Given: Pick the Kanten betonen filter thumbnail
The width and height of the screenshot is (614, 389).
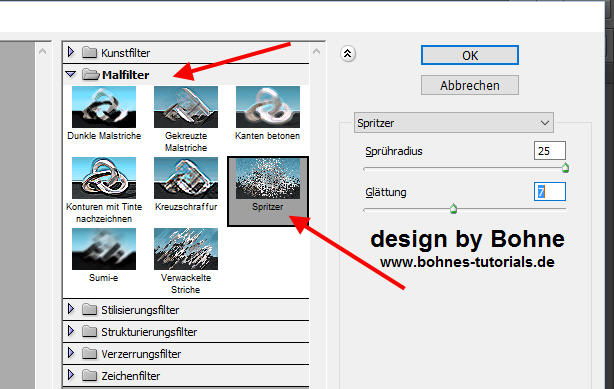Looking at the screenshot, I should tap(268, 107).
